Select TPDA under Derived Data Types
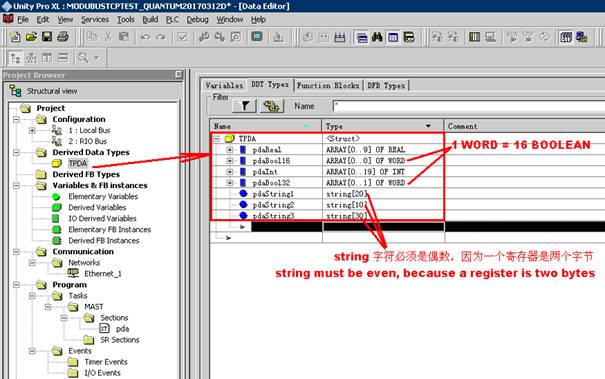 coord(78,163)
